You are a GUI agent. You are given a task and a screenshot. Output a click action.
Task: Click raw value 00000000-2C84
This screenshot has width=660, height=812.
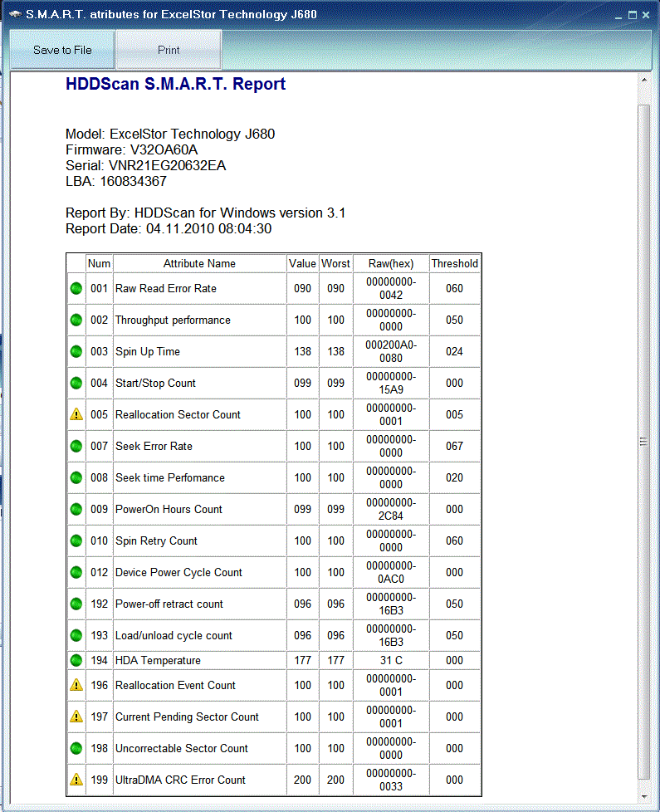pos(391,510)
